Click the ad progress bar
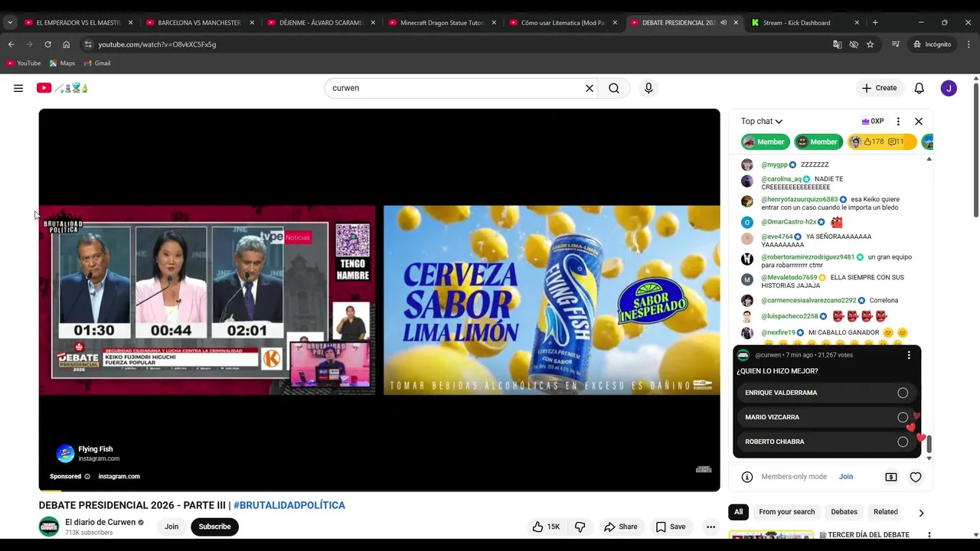This screenshot has width=980, height=551. point(379,490)
